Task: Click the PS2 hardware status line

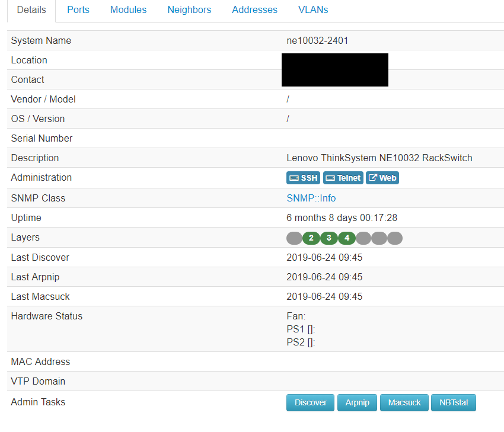Action: click(301, 343)
